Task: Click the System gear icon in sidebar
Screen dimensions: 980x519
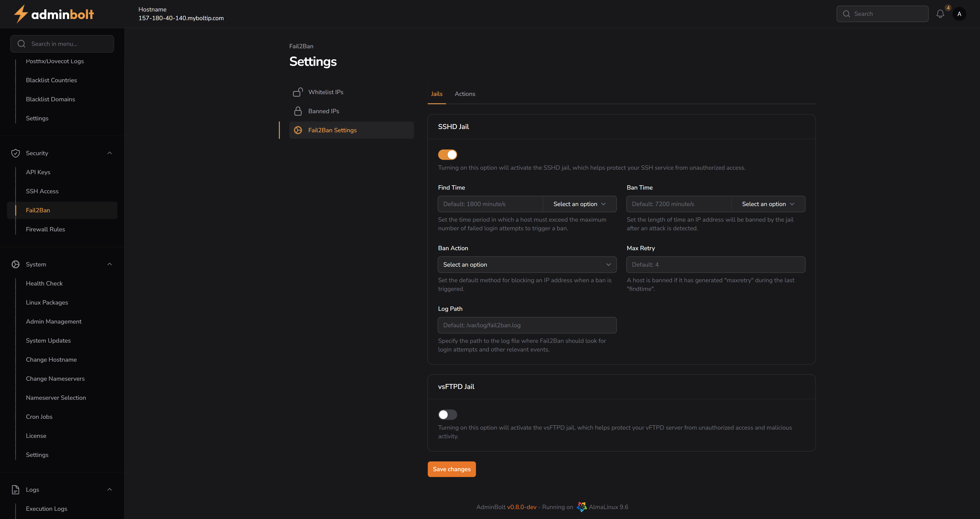Action: pos(16,264)
